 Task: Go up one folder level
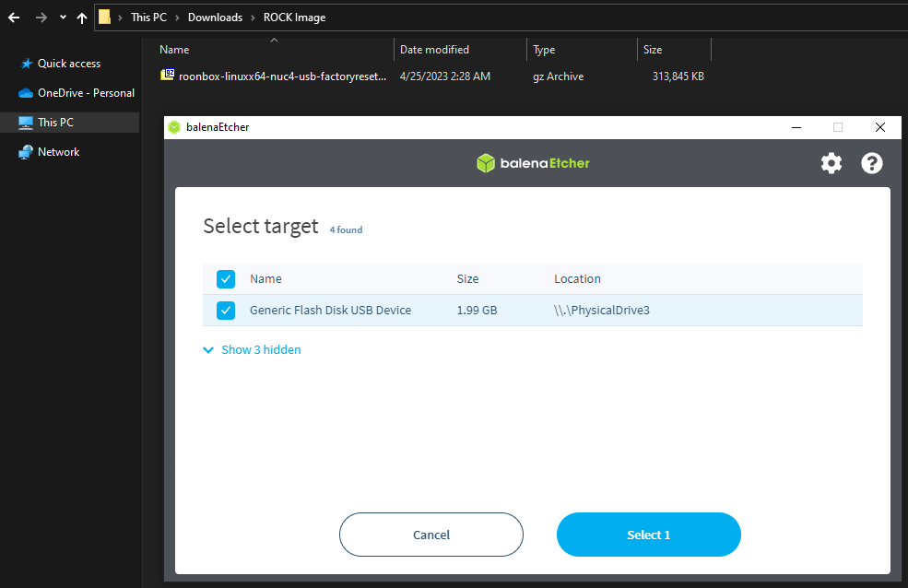pyautogui.click(x=82, y=18)
